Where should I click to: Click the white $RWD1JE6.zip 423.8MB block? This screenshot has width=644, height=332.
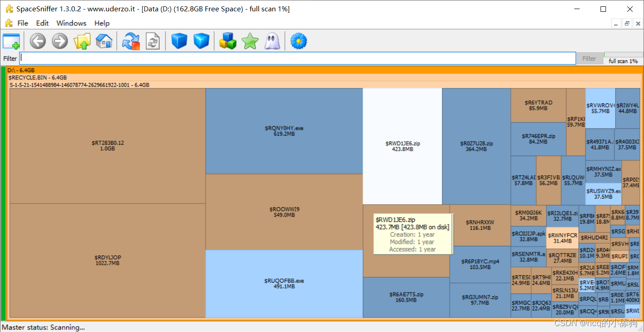tap(402, 146)
